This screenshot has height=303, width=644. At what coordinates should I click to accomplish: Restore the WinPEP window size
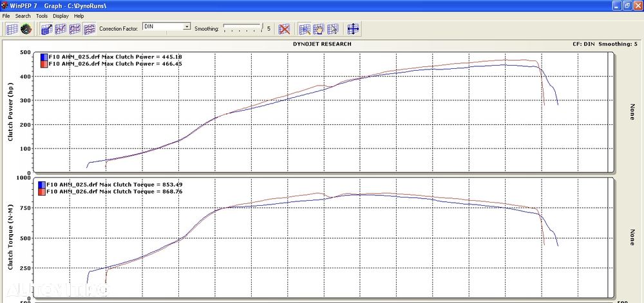[x=627, y=6]
